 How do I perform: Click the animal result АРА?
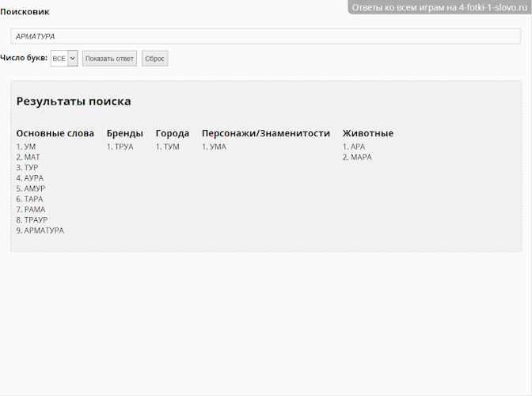pos(358,147)
